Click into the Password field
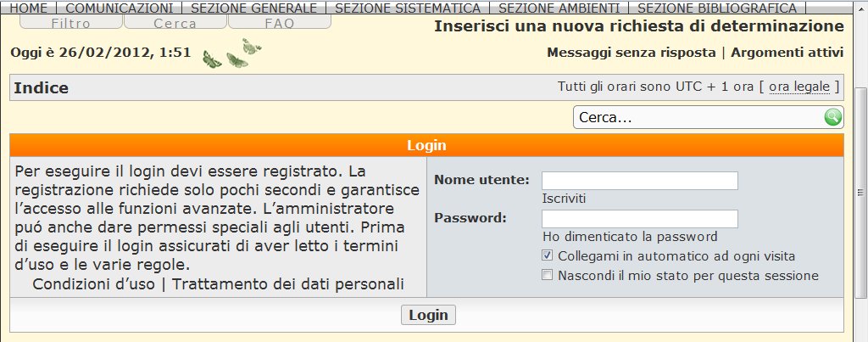 click(639, 219)
